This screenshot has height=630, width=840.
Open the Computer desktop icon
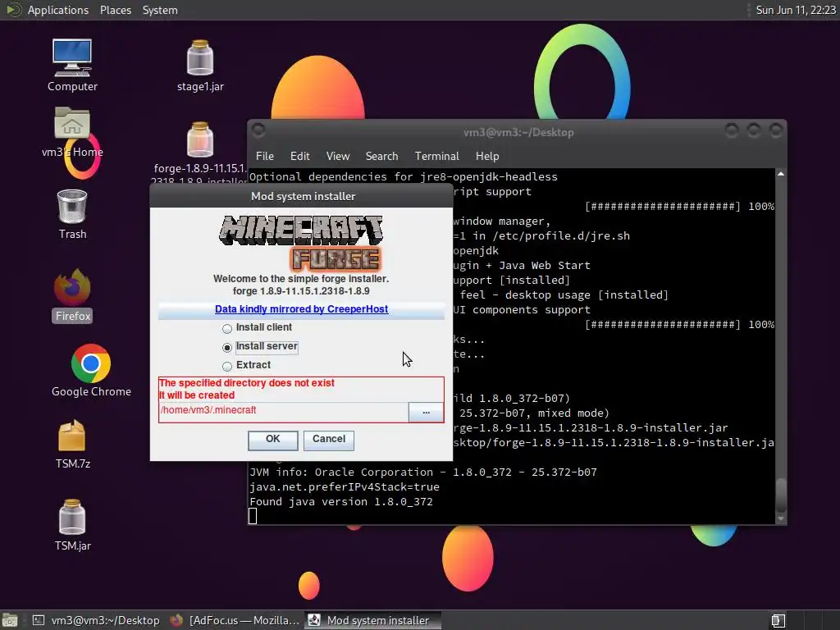coord(72,64)
